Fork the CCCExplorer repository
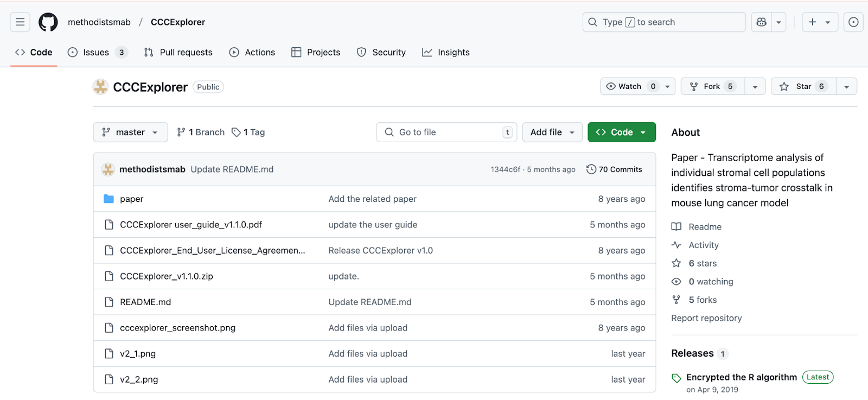Viewport: 868px width, 400px height. click(712, 86)
